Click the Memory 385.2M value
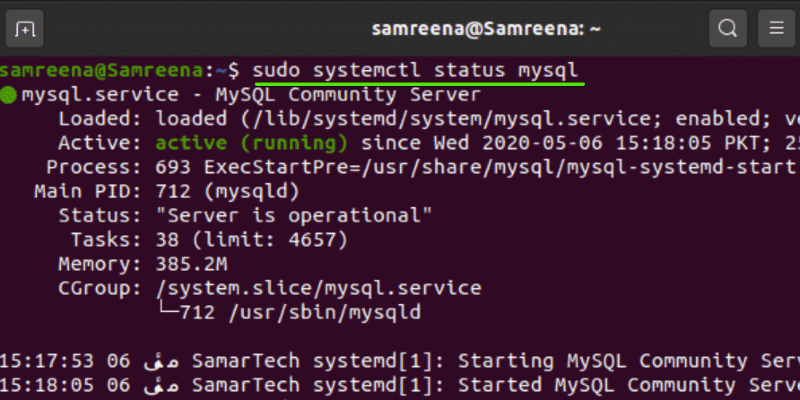 (194, 264)
